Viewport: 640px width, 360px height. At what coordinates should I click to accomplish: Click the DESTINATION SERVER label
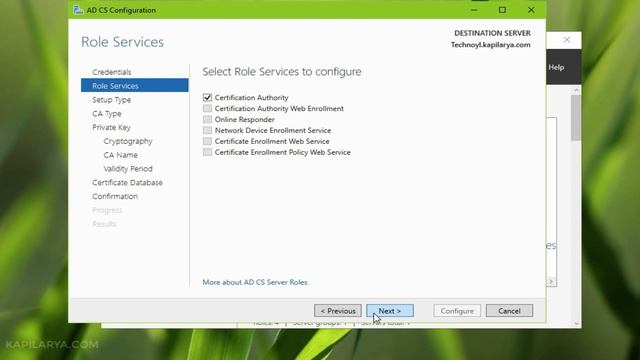pos(493,33)
